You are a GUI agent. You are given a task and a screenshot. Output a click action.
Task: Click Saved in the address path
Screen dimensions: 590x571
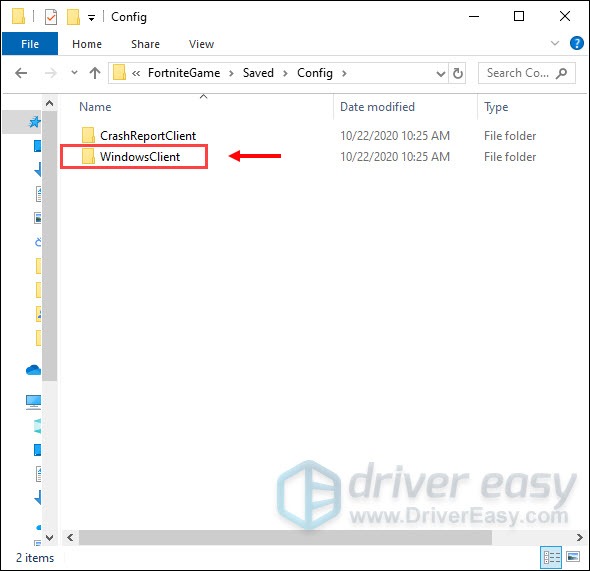tap(258, 73)
